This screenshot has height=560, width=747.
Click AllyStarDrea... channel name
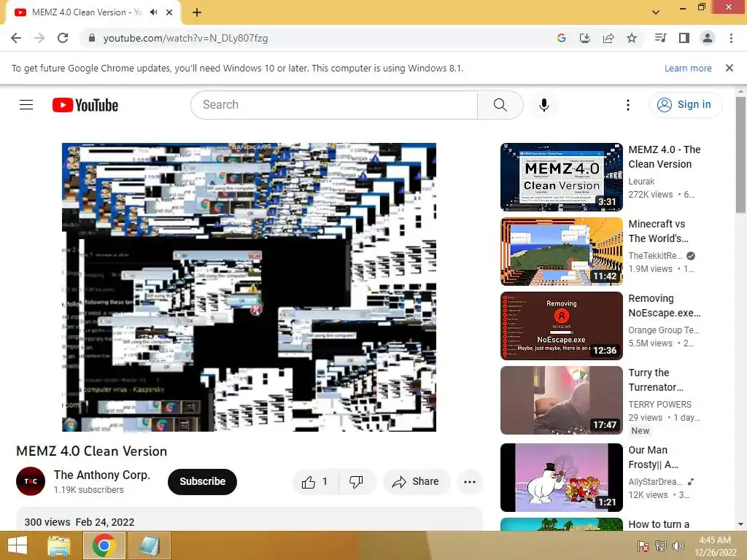click(655, 482)
